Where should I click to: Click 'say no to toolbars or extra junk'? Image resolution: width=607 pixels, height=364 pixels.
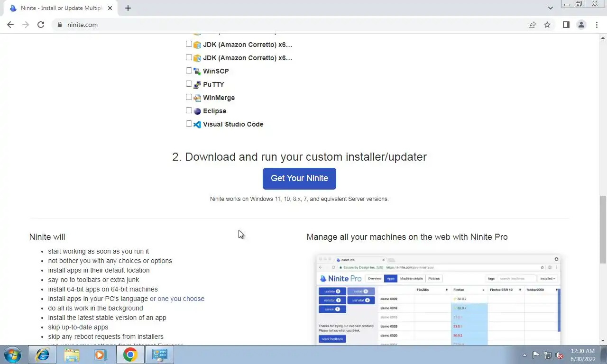pyautogui.click(x=93, y=280)
